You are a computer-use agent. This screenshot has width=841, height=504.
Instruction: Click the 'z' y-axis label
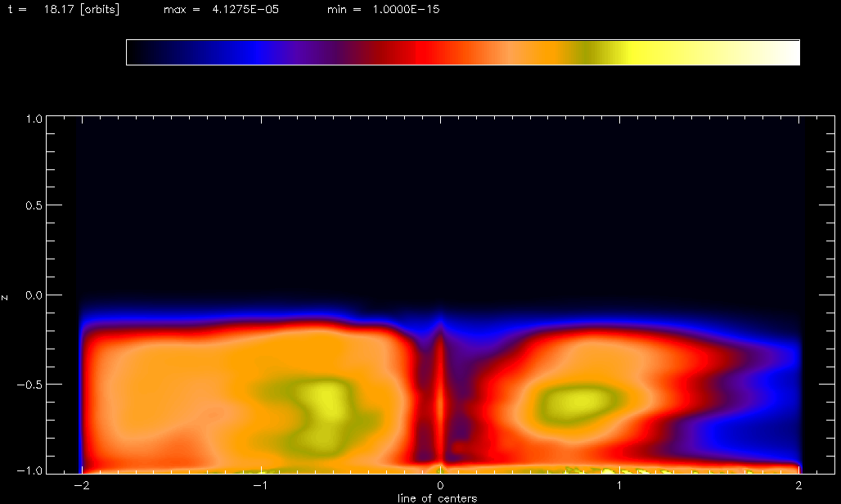(7, 296)
